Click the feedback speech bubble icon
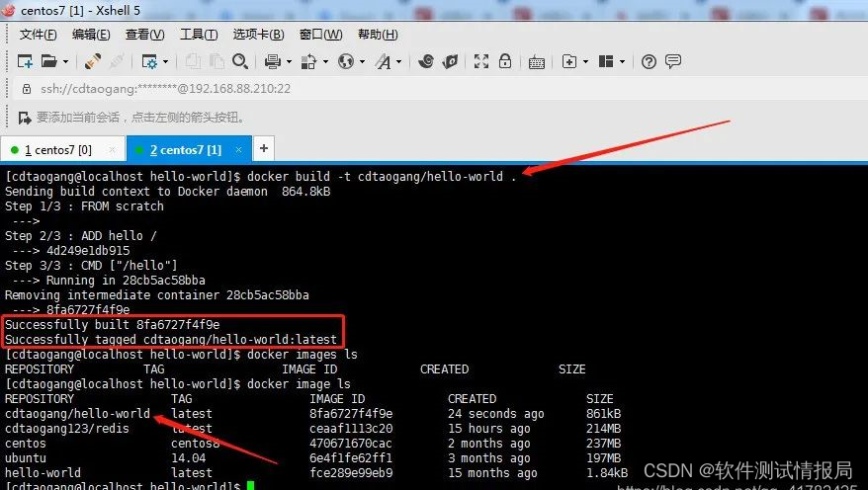Screen dimensions: 868x490 coord(673,61)
